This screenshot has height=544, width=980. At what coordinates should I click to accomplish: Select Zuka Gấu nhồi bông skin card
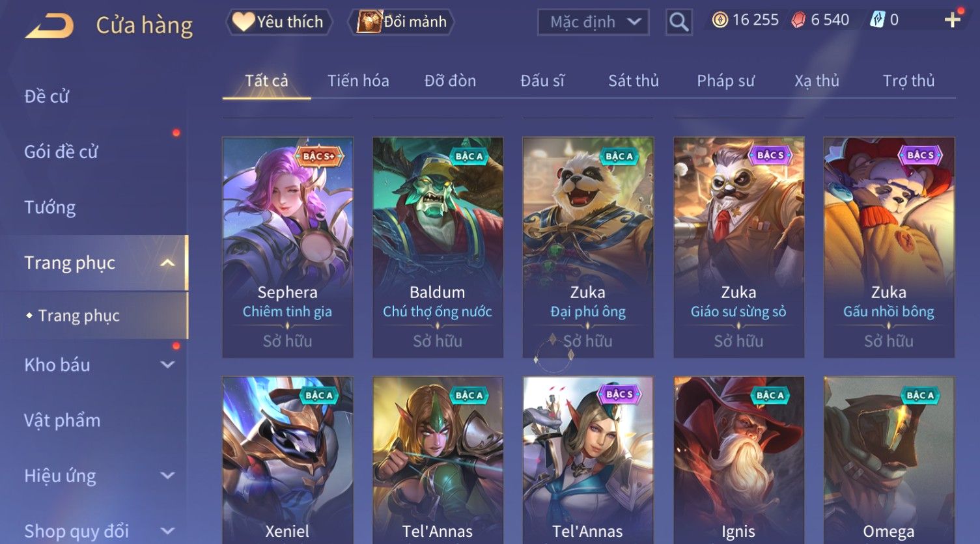(889, 247)
